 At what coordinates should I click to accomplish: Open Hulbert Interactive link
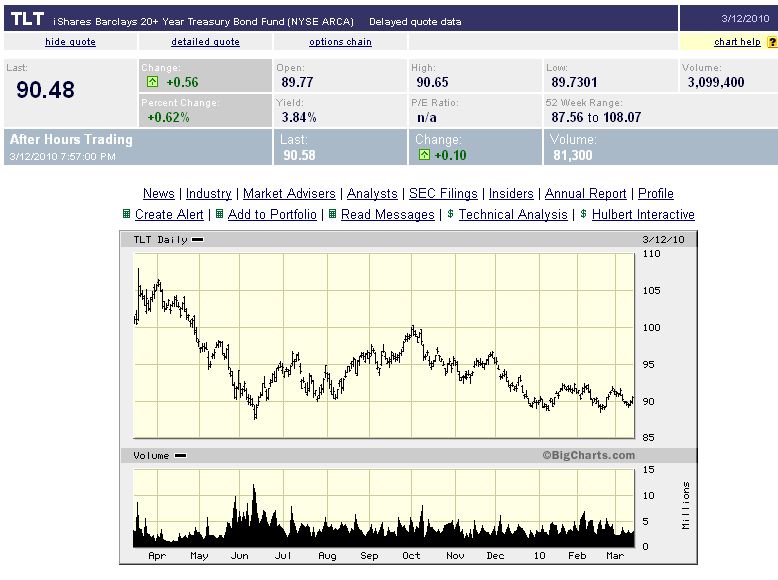click(644, 214)
